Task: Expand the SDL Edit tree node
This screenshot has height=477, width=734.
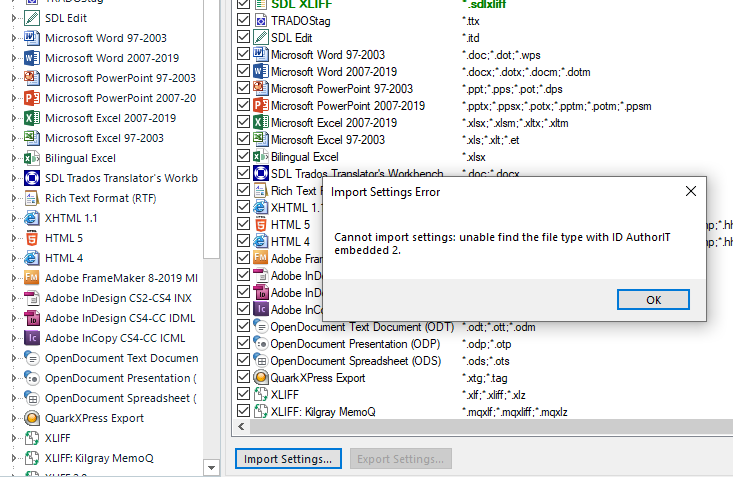Action: [14, 18]
